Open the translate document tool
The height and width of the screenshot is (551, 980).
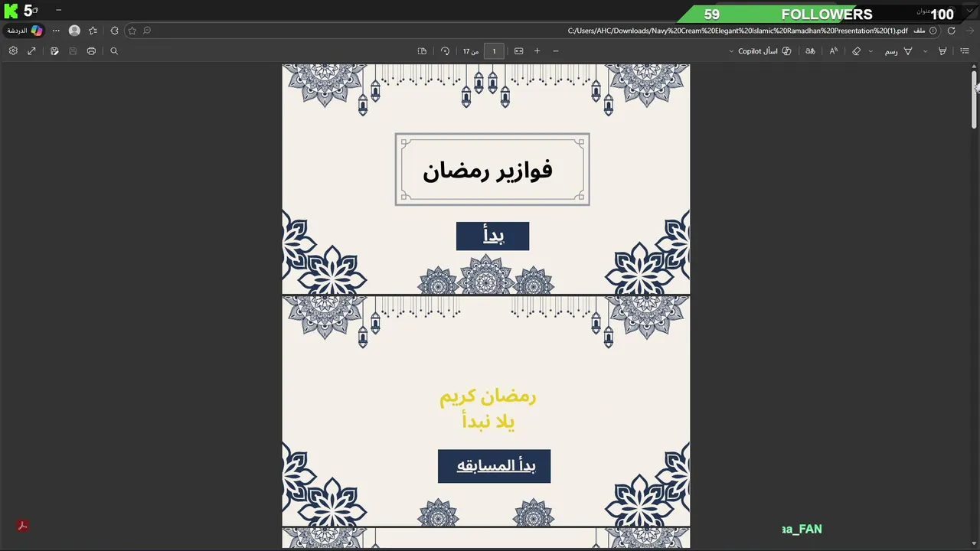pos(810,51)
